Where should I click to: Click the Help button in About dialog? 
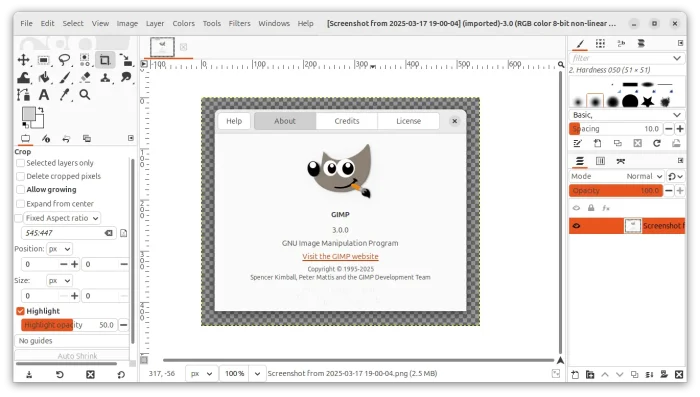[x=234, y=121]
